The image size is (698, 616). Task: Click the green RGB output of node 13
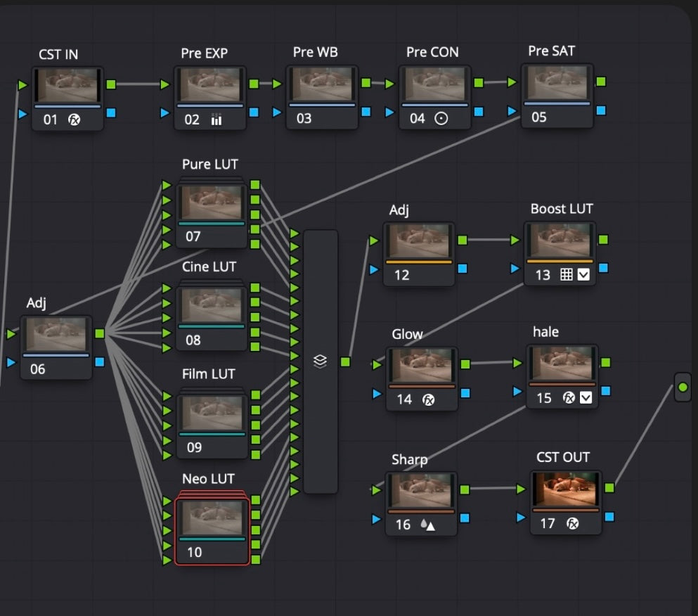tap(603, 240)
